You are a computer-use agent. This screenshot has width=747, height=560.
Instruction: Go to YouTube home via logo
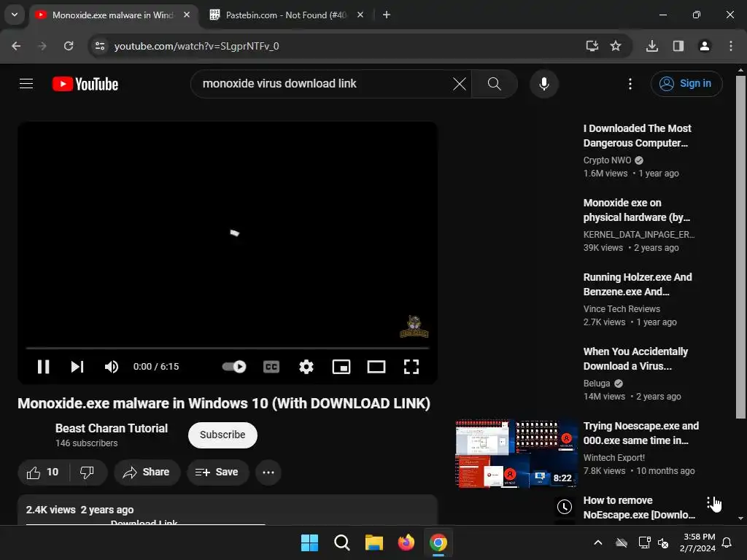[x=85, y=84]
